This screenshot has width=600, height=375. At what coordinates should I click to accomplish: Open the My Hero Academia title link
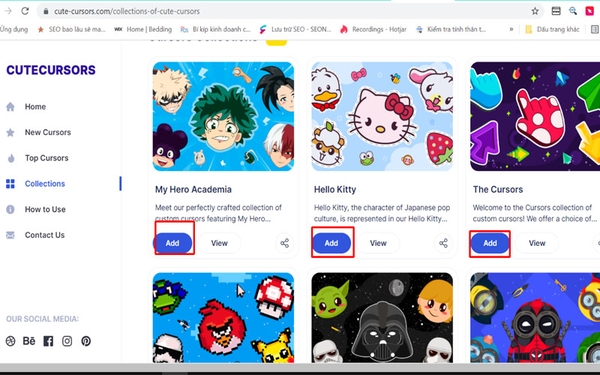(193, 189)
